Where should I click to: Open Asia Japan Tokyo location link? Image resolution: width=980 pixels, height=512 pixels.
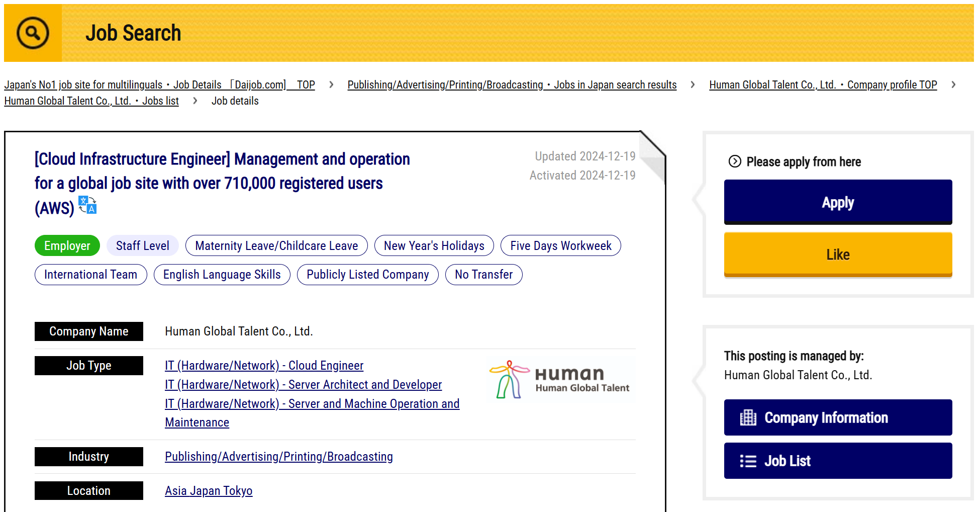209,491
